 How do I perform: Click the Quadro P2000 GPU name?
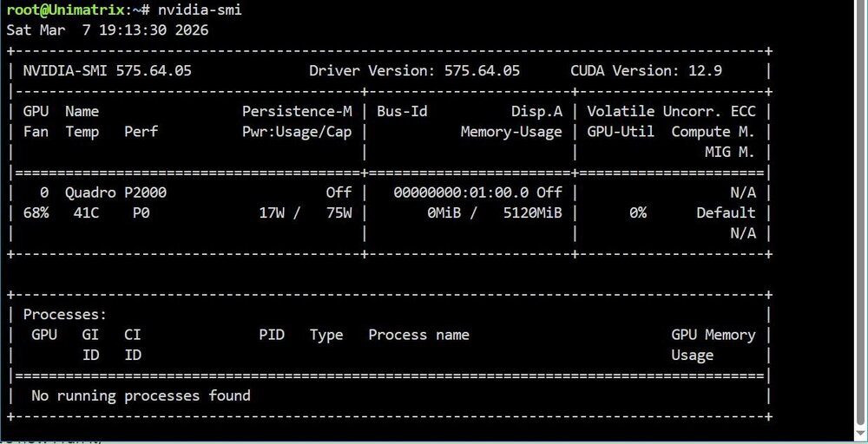click(115, 193)
